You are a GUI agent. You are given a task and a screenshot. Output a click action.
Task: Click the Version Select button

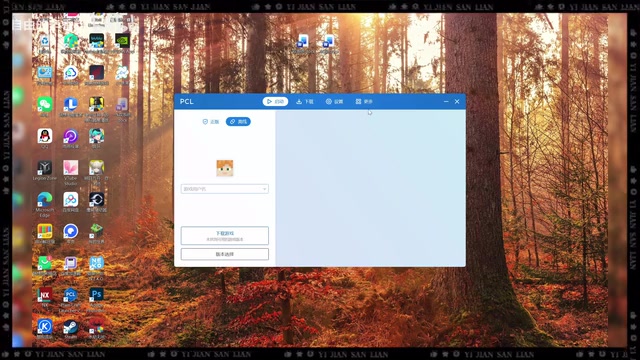click(224, 254)
